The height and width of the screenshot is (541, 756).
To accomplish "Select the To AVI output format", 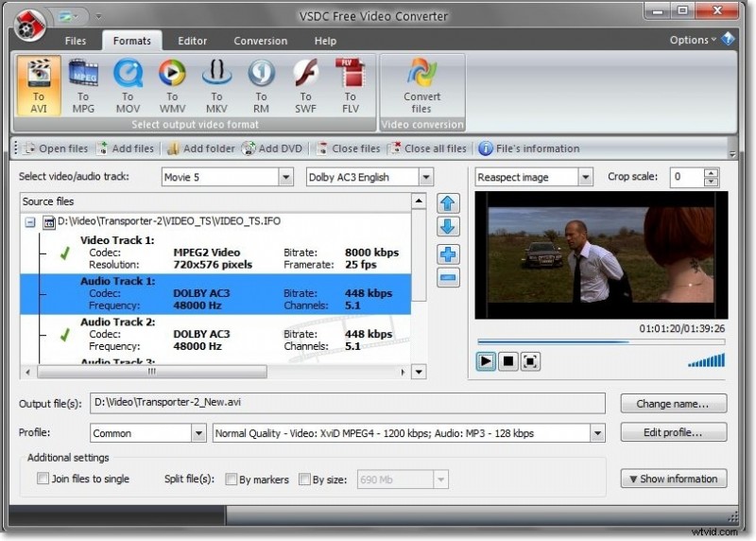I will tap(39, 86).
